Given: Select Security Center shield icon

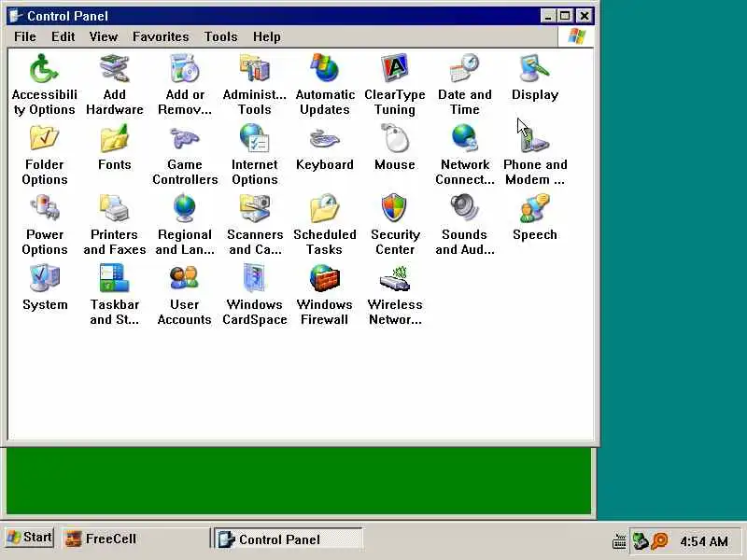Looking at the screenshot, I should [394, 208].
